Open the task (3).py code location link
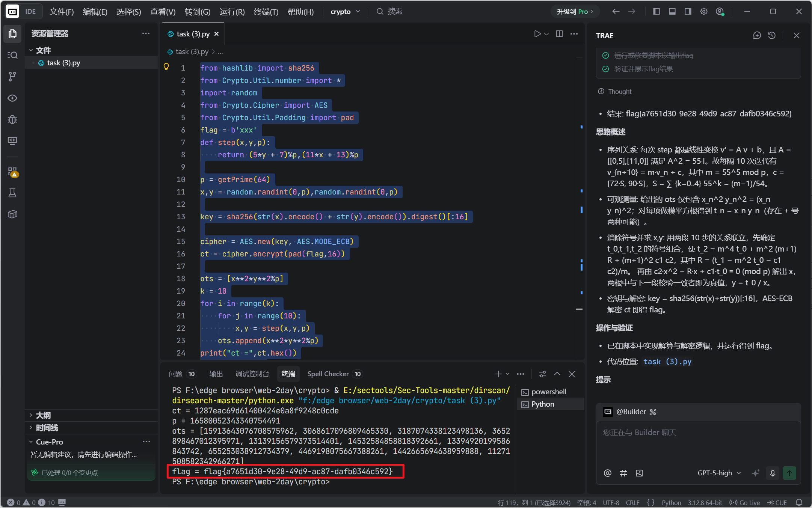Image resolution: width=812 pixels, height=508 pixels. (667, 362)
